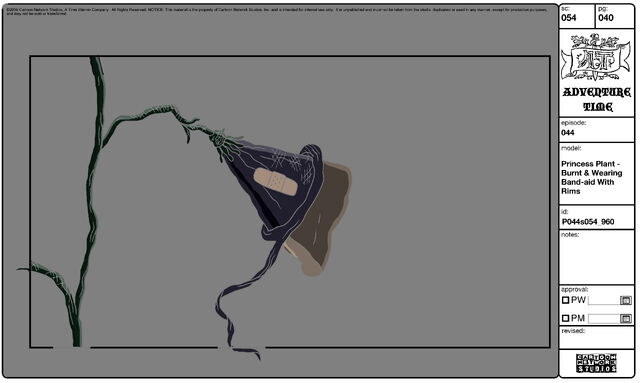The width and height of the screenshot is (640, 383).
Task: Click the id text P044s054_960
Action: click(588, 222)
